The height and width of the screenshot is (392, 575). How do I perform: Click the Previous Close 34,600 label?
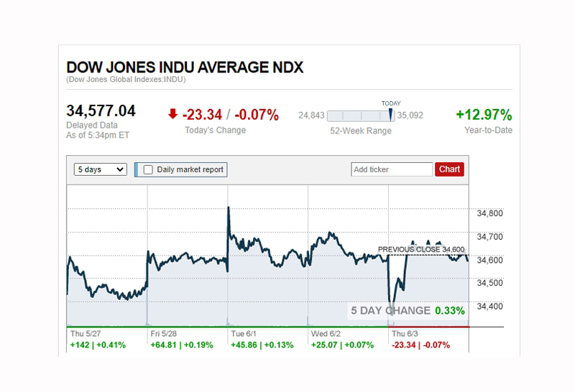click(x=421, y=250)
